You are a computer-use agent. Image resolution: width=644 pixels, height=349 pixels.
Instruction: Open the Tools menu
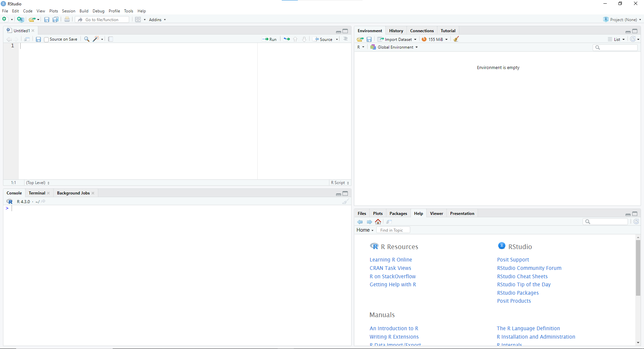point(128,11)
